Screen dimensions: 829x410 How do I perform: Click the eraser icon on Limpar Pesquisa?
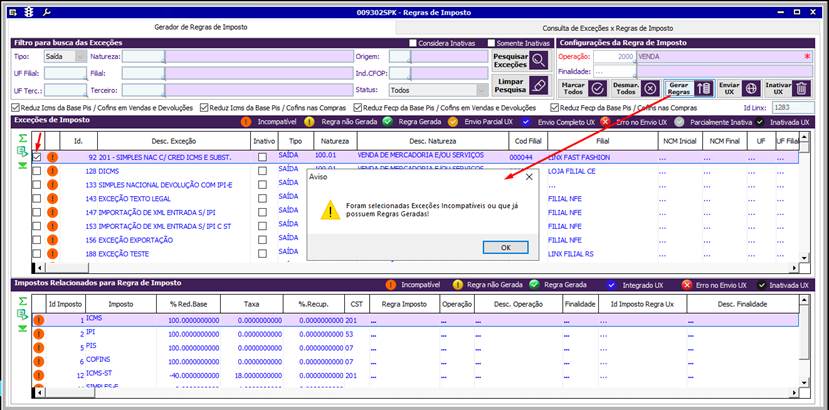tap(539, 86)
